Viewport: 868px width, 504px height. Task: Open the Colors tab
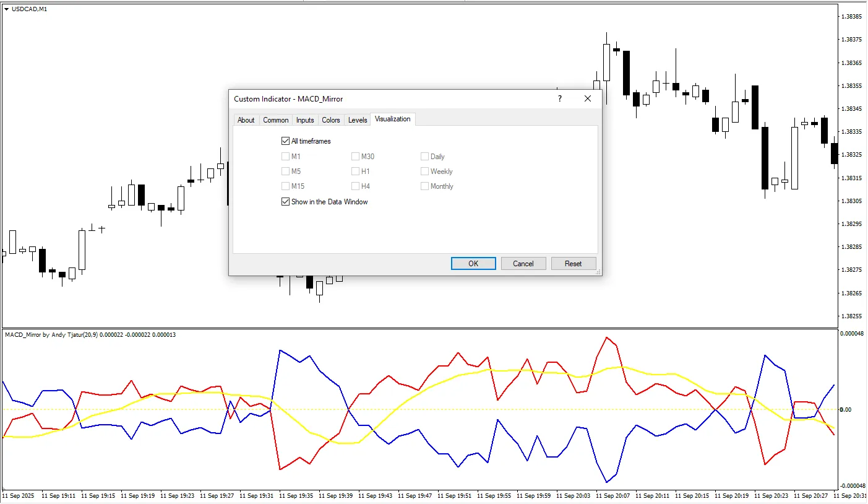click(x=331, y=120)
